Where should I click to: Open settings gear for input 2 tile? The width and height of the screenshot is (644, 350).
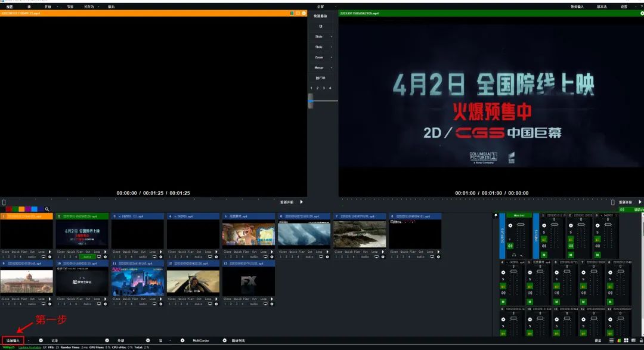[105, 257]
